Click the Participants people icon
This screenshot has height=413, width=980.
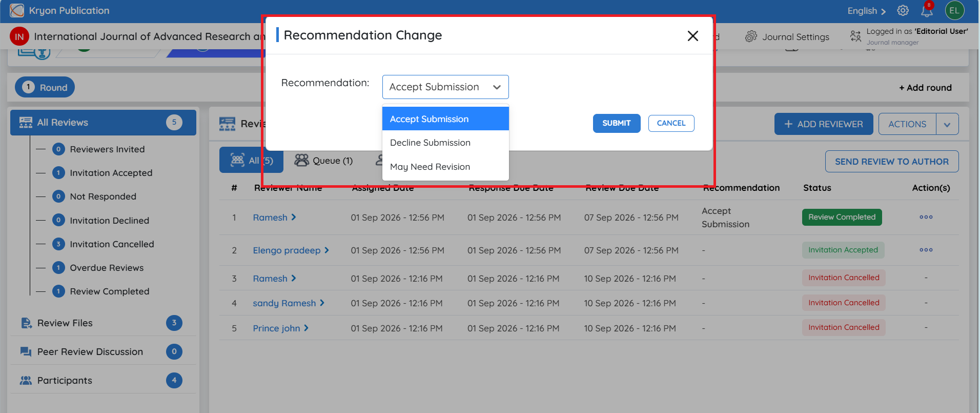(x=26, y=381)
